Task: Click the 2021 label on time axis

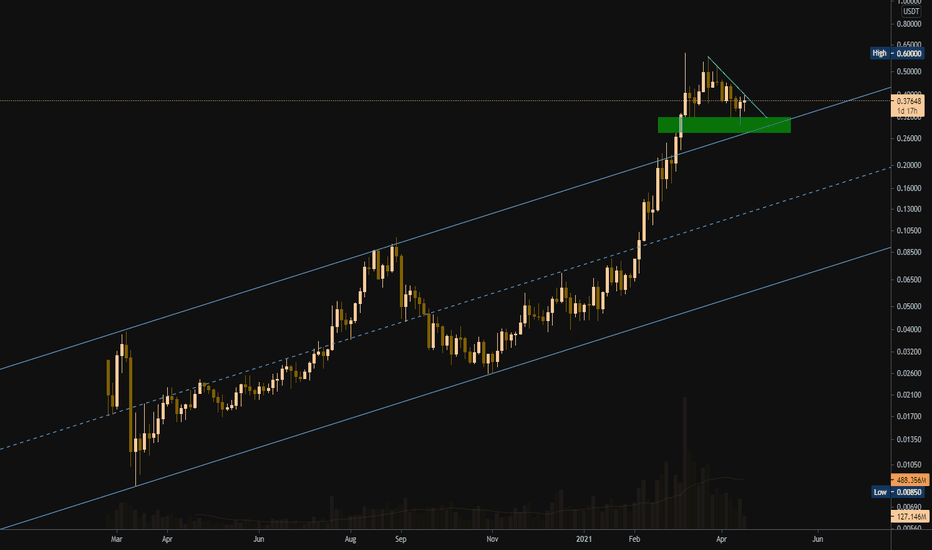Action: pyautogui.click(x=584, y=539)
